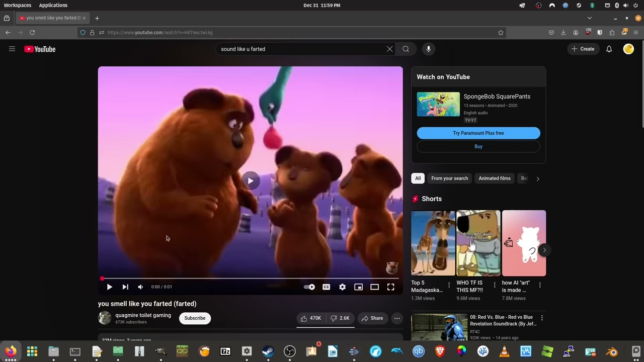644x362 pixels.
Task: Open the Firefox application menu
Action: tap(636, 33)
